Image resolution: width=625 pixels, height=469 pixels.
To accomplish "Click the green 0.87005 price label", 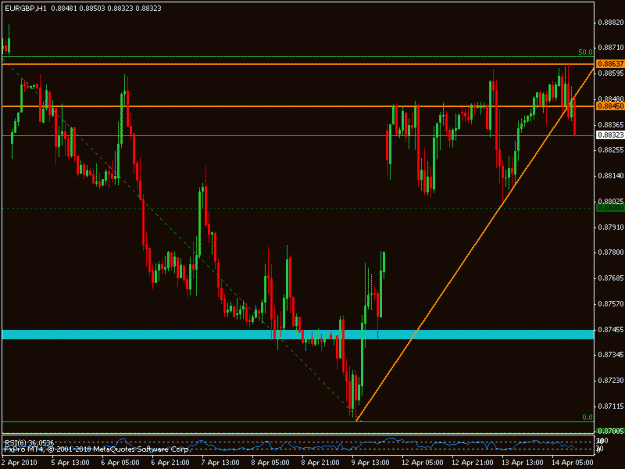I will (x=610, y=431).
